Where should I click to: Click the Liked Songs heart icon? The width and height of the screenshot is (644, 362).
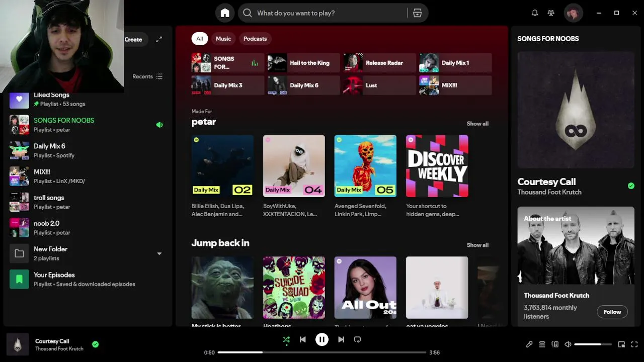(19, 99)
